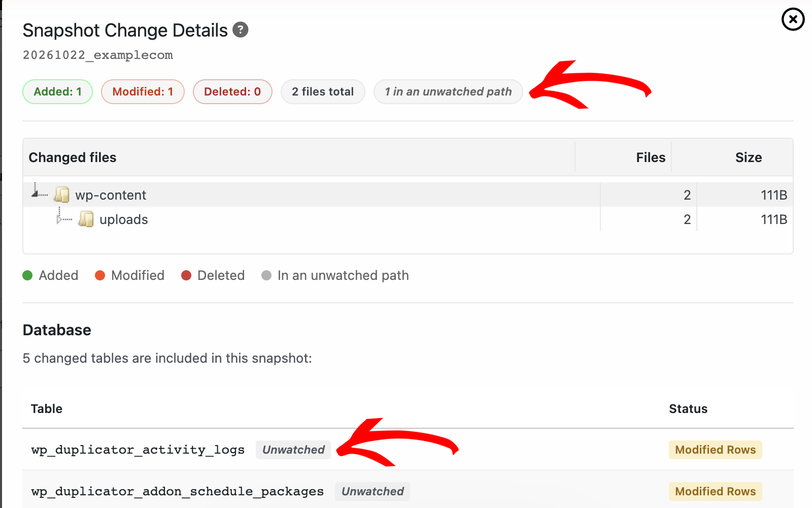The width and height of the screenshot is (812, 508).
Task: Click the red Deleted legend dot
Action: click(186, 275)
